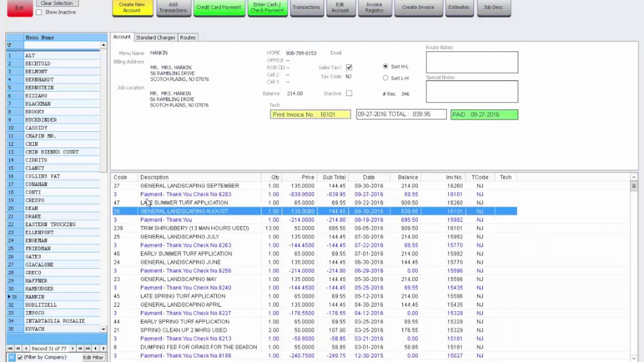The image size is (644, 362).
Task: Go to next record in navigator
Action: [x=72, y=348]
